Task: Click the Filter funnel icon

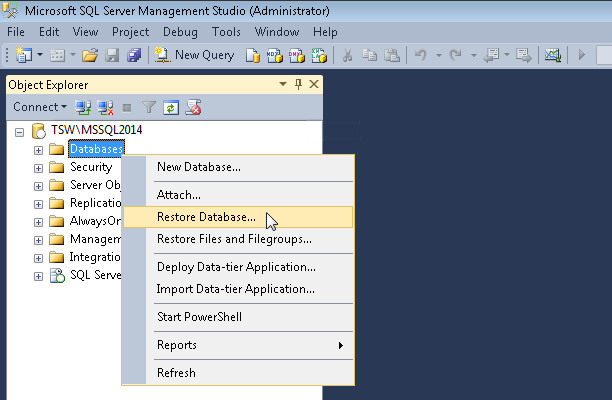Action: click(x=149, y=107)
